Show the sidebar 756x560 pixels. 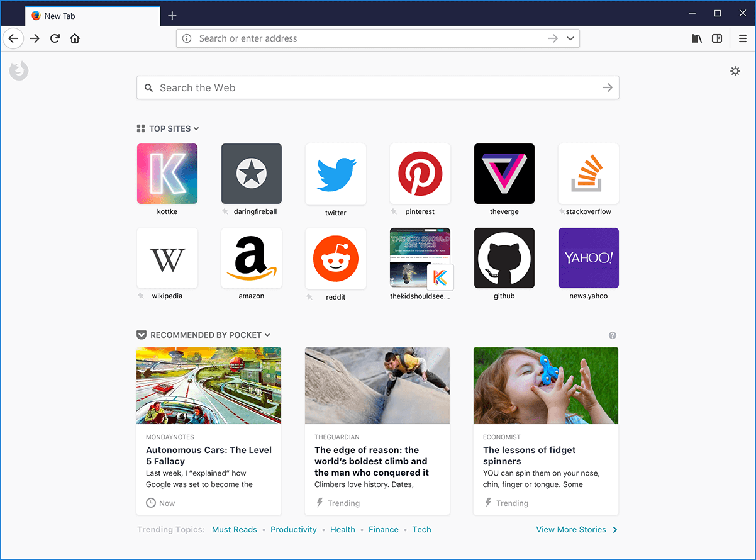click(x=717, y=38)
